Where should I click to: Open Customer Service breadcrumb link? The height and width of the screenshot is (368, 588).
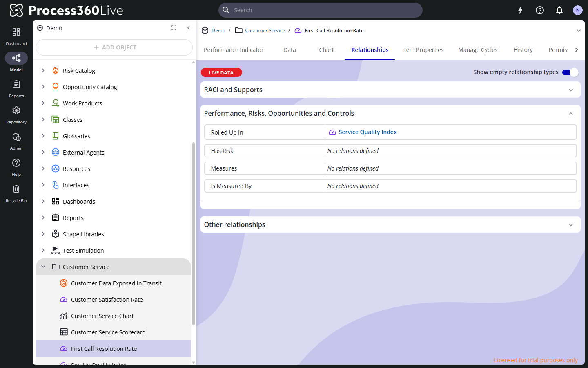[x=265, y=31]
